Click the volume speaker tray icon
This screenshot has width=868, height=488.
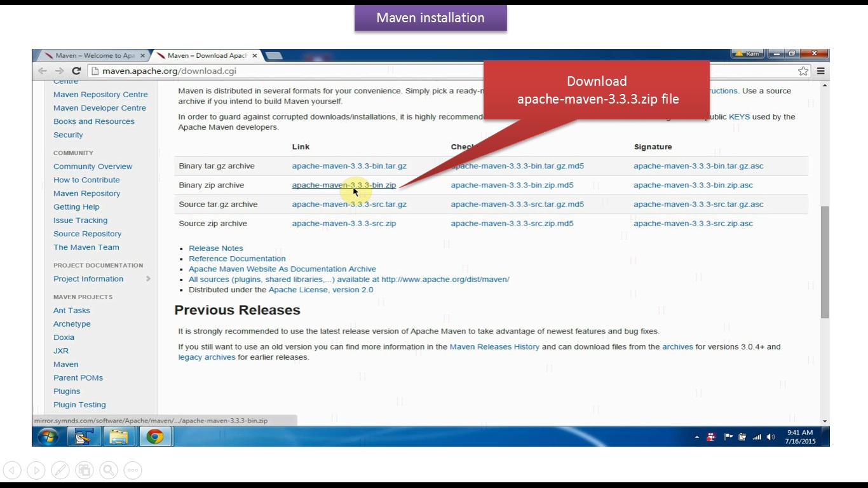[x=771, y=437]
